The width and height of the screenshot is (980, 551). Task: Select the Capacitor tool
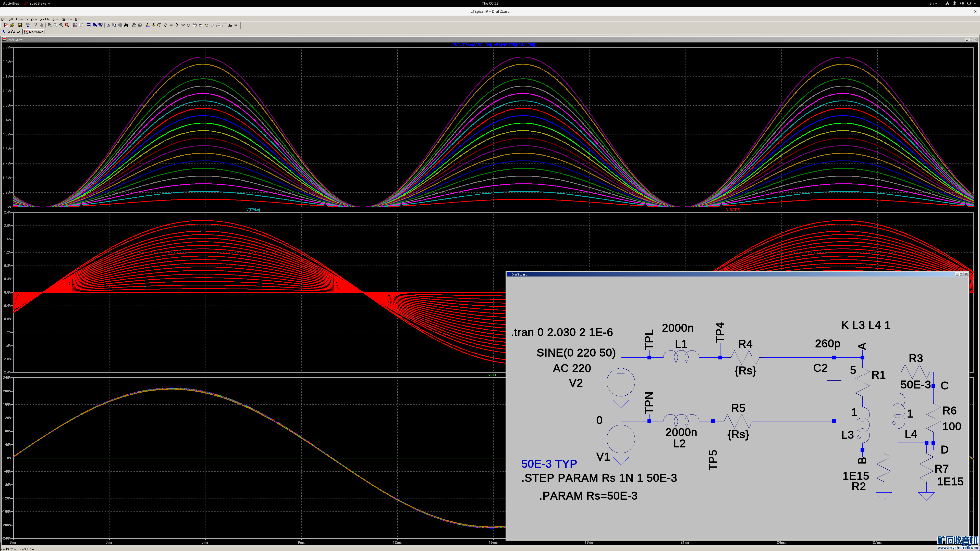tap(171, 25)
